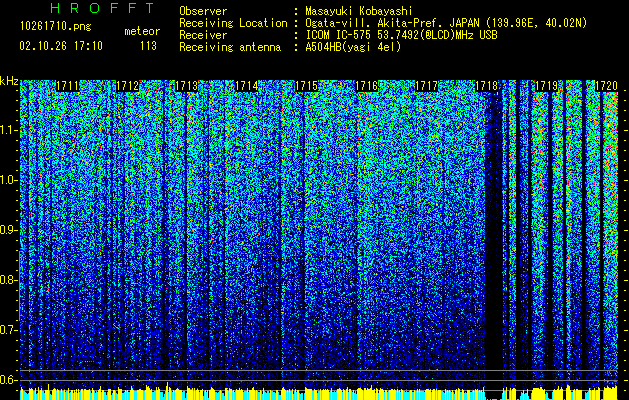
Task: Click the 0.7 kHz axis tick label
Action: pos(9,330)
